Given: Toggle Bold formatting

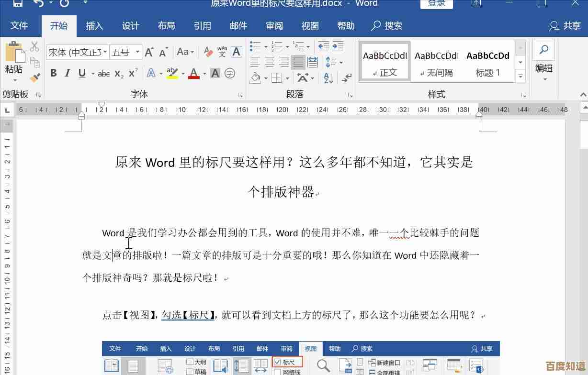Looking at the screenshot, I should 54,73.
